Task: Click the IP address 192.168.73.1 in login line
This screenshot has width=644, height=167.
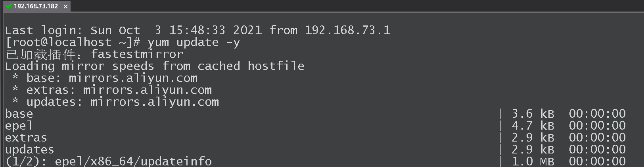Action: [347, 30]
